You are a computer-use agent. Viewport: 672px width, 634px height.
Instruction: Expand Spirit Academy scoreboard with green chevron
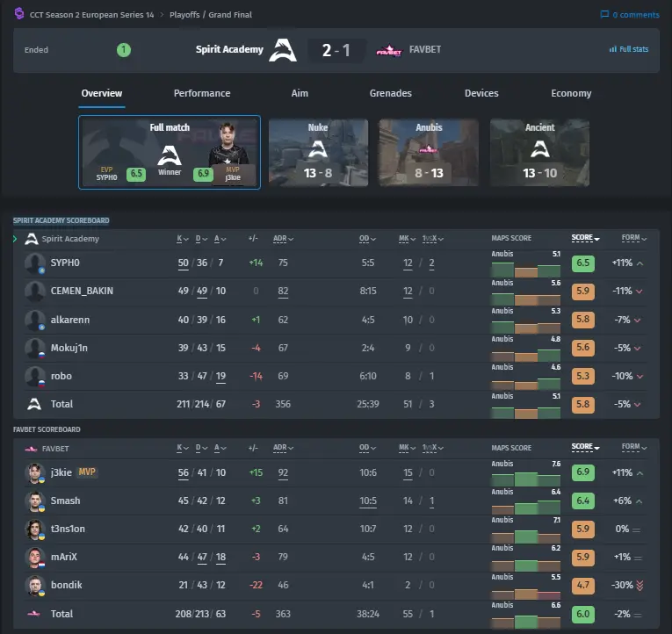pyautogui.click(x=15, y=239)
